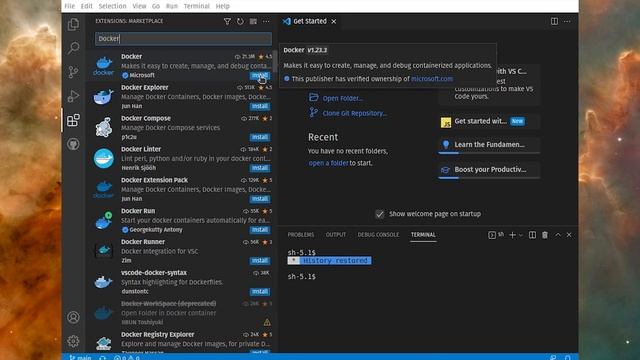Kill terminal with trash icon
The height and width of the screenshot is (360, 640).
coord(545,235)
